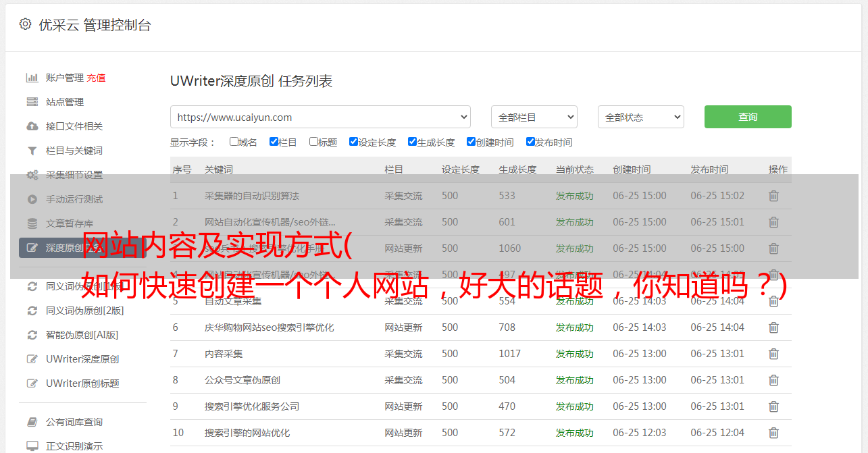868x453 pixels.
Task: Click the 1017 generated length value
Action: [510, 354]
